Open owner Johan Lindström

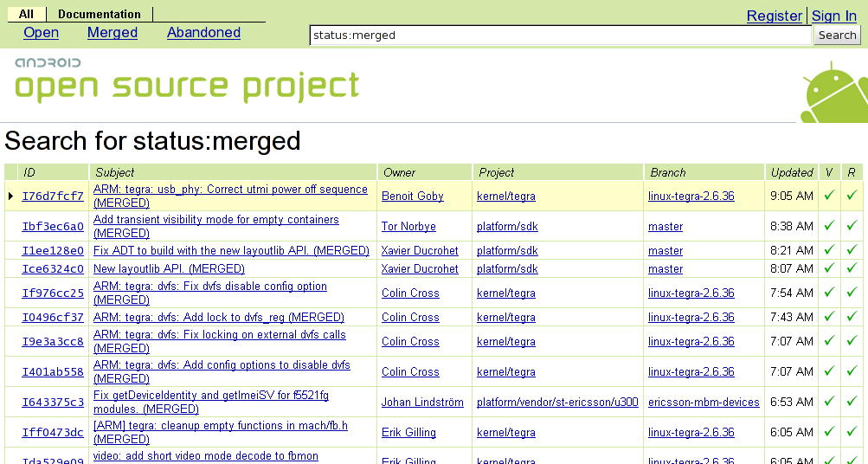(x=422, y=402)
